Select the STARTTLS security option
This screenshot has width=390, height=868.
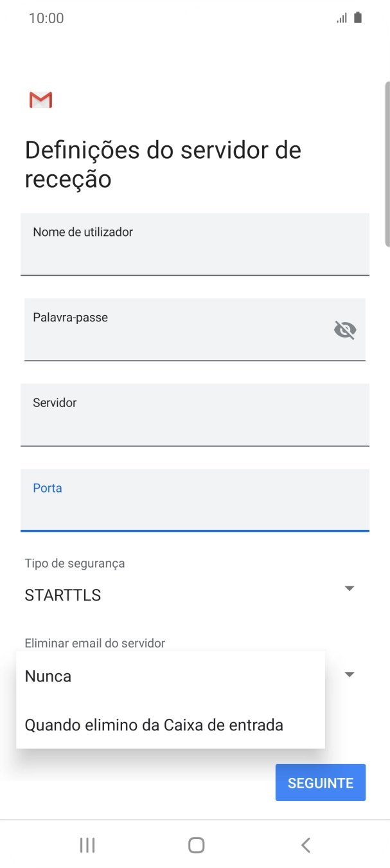[62, 595]
